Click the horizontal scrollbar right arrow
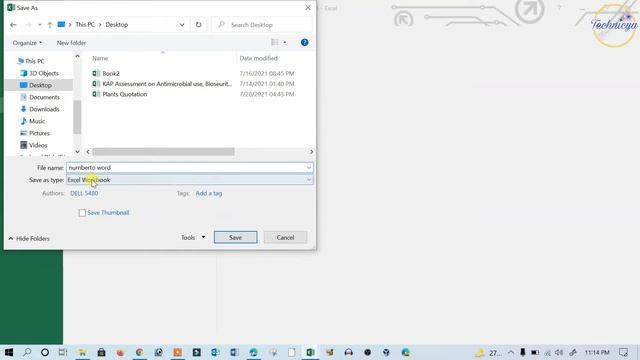The image size is (640, 360). (311, 152)
